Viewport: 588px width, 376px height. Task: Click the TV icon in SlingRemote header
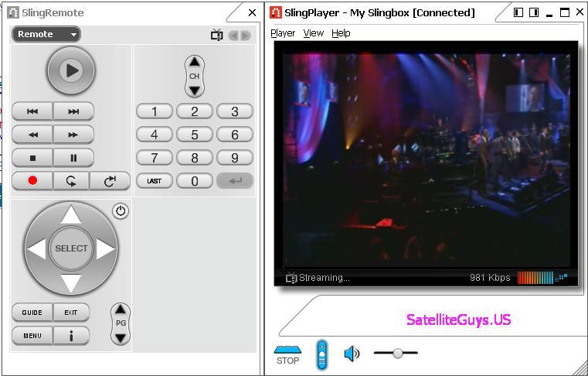pyautogui.click(x=217, y=35)
